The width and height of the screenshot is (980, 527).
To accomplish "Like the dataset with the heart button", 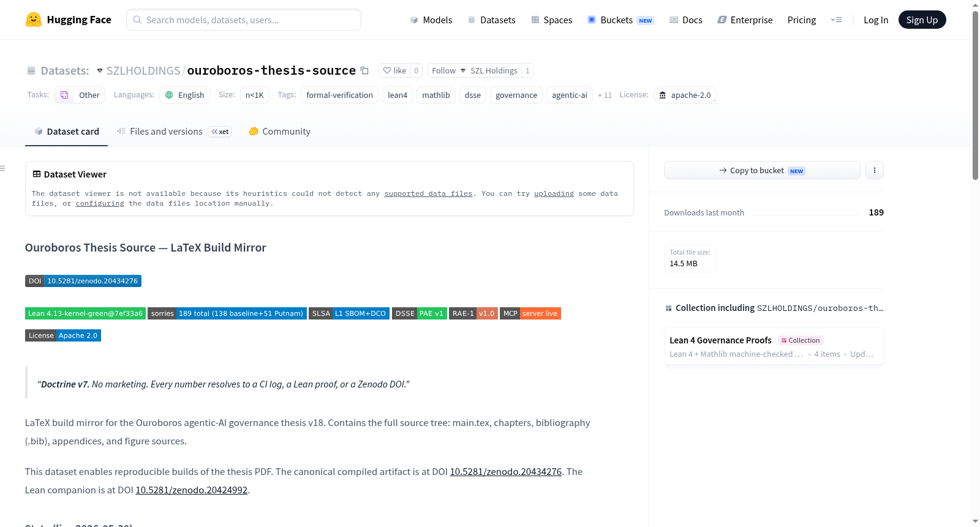I will pos(394,70).
